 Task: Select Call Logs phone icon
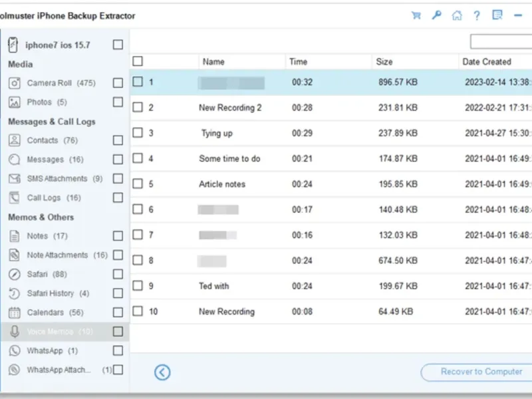pos(14,198)
